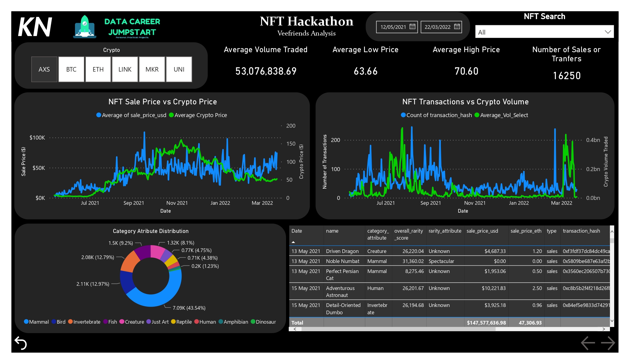Click Mammal legend swatch
Screen dimensions: 630x364
click(26, 322)
